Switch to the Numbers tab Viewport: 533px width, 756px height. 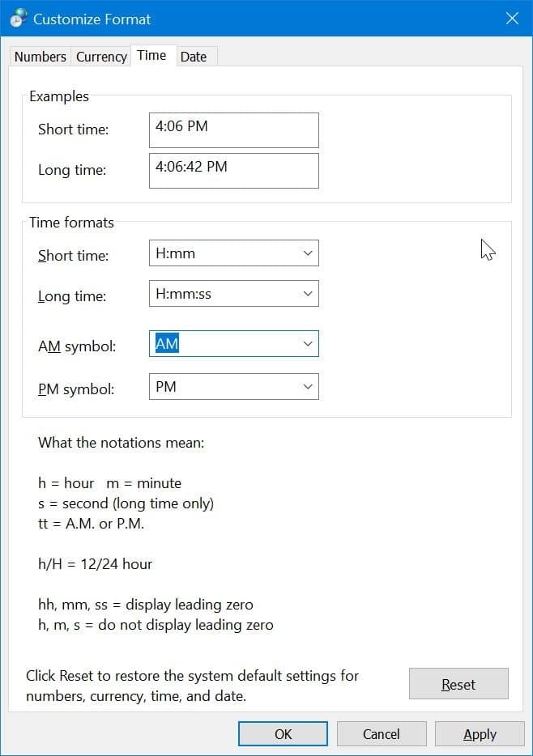40,57
